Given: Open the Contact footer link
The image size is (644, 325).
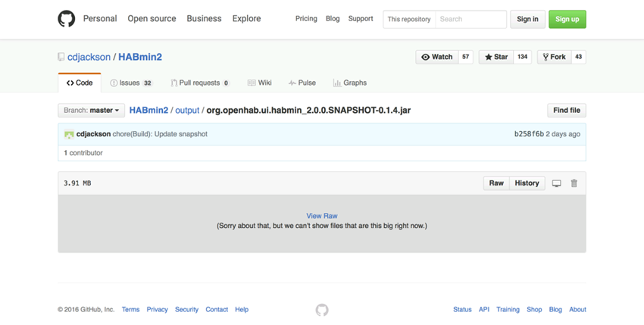Looking at the screenshot, I should (x=217, y=309).
